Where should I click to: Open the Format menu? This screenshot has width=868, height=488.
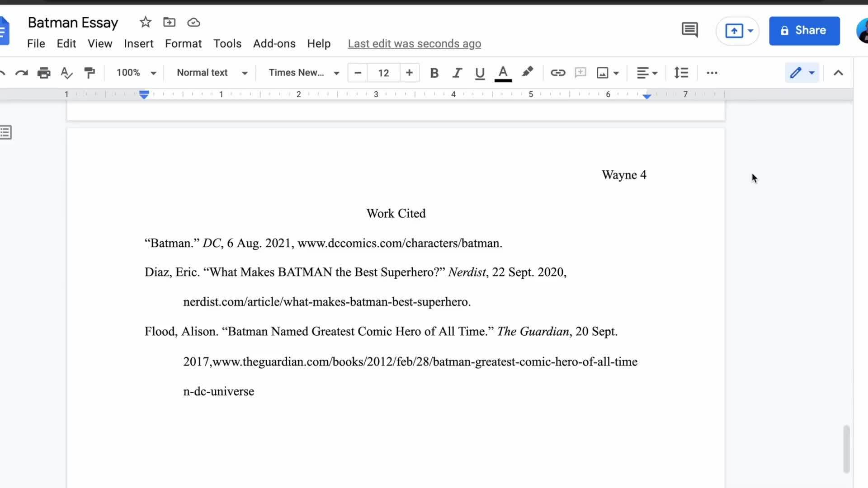pyautogui.click(x=183, y=43)
